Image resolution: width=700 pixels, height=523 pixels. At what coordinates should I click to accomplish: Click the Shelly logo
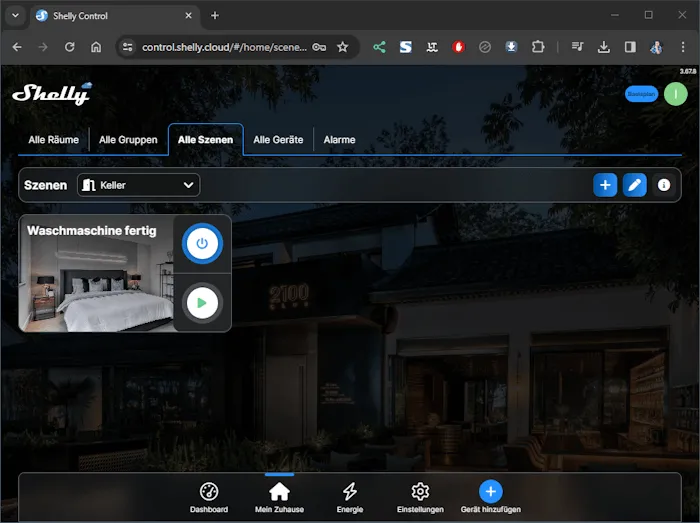[x=51, y=93]
